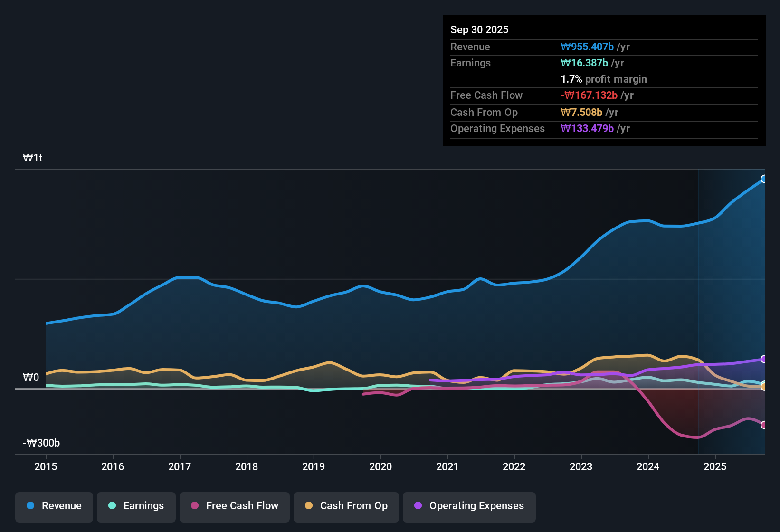The width and height of the screenshot is (780, 532).
Task: Toggle the Revenue series in the legend
Action: tap(54, 506)
